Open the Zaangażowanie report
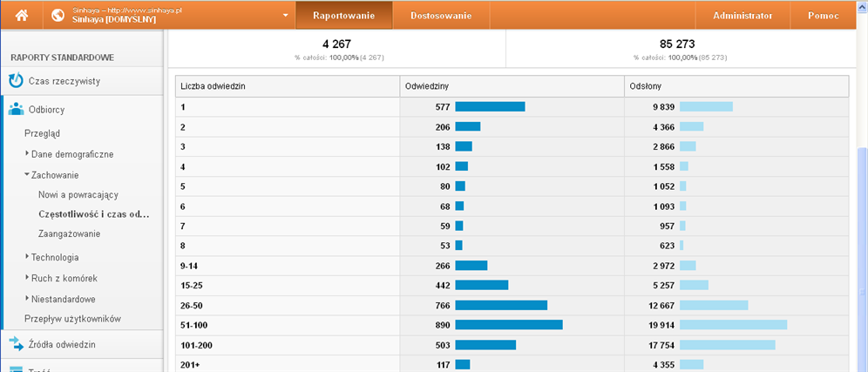Screen dimensions: 868x372 (69, 233)
